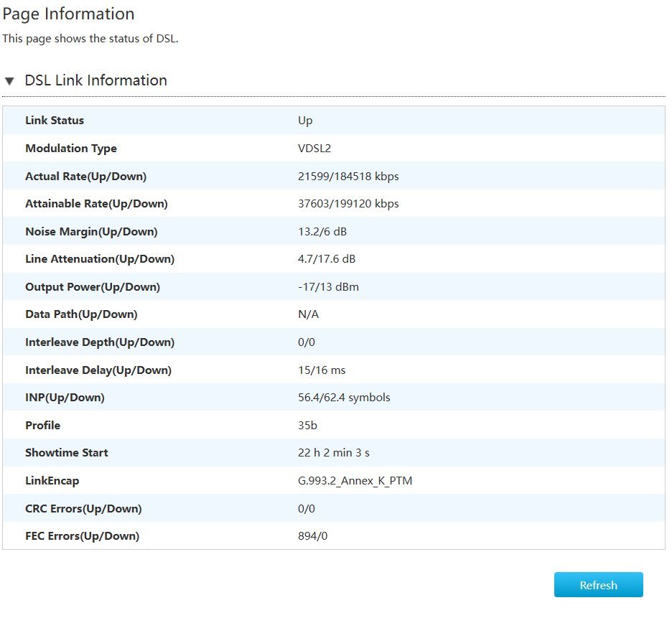Select the Interleave Depth(Up/Down) label

coord(100,342)
